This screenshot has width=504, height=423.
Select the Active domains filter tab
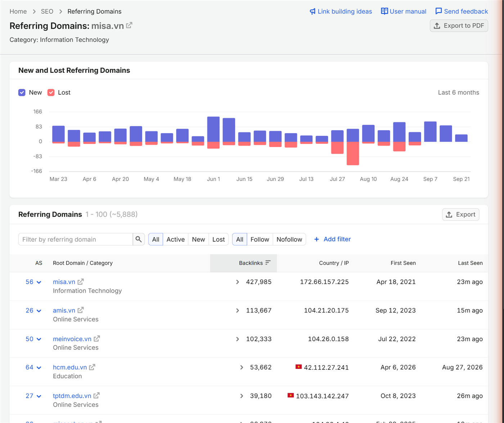[x=176, y=239]
